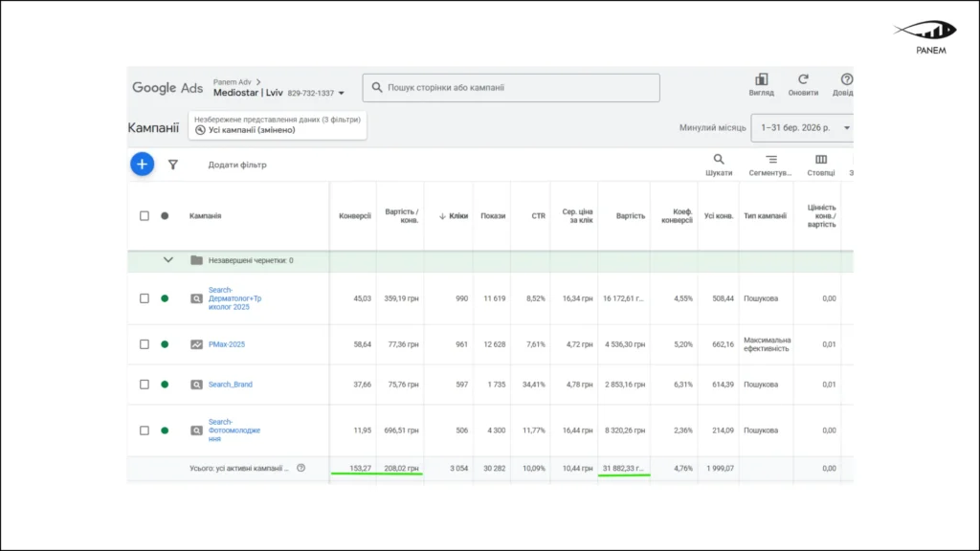Click the drafts folder icon
This screenshot has height=551, width=980.
coord(196,260)
